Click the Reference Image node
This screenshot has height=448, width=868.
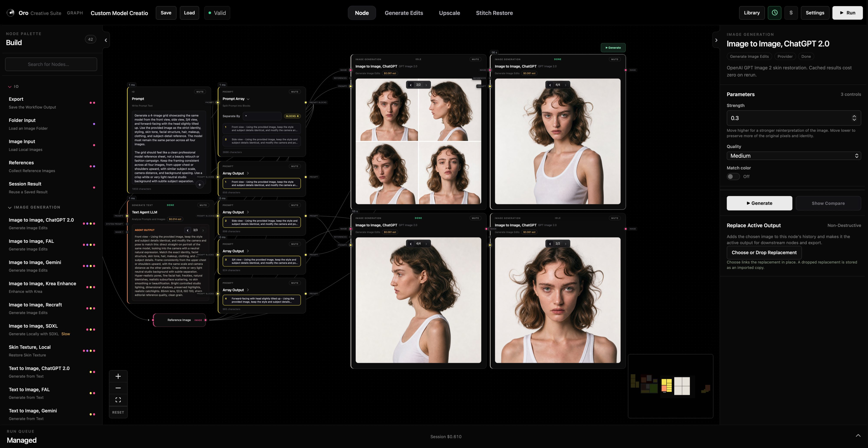[179, 320]
